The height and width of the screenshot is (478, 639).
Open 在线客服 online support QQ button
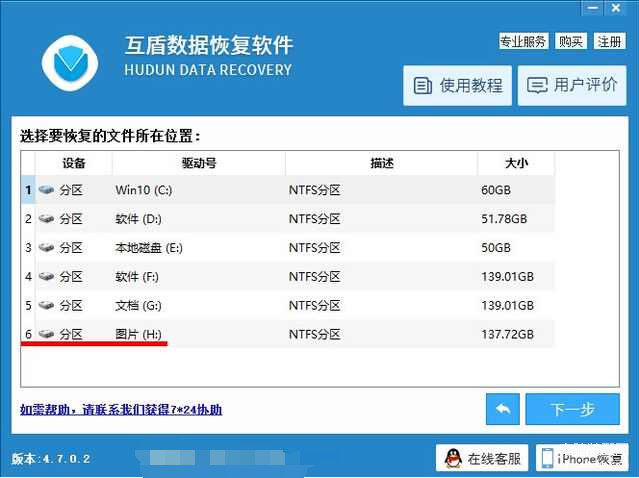pos(482,458)
